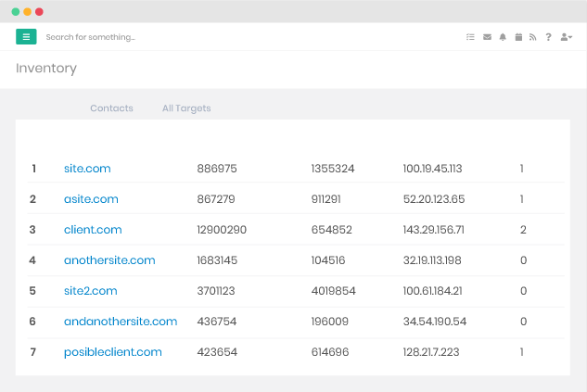The image size is (587, 392).
Task: Select IP address 143.29.156.71
Action: [x=433, y=230]
